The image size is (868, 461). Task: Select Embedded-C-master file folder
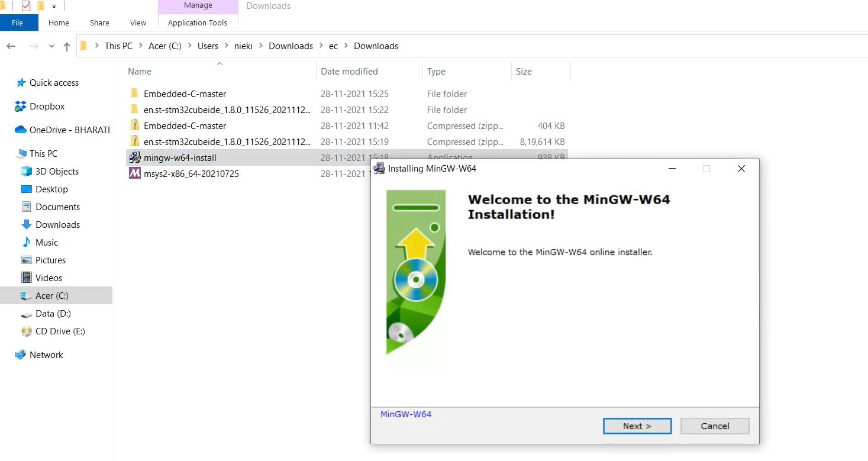[185, 94]
